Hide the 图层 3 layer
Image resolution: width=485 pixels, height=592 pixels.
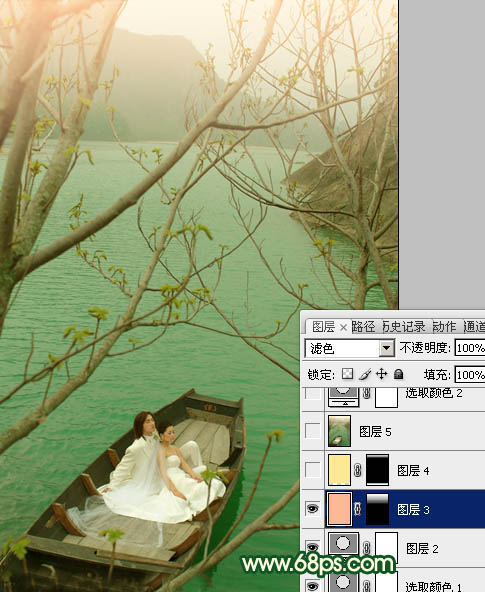point(313,509)
